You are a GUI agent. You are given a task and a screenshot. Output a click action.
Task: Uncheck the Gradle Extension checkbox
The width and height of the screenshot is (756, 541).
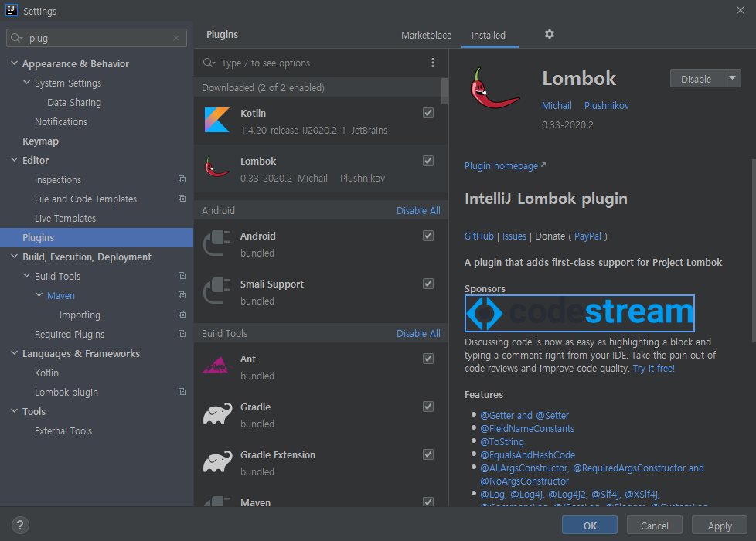tap(428, 454)
